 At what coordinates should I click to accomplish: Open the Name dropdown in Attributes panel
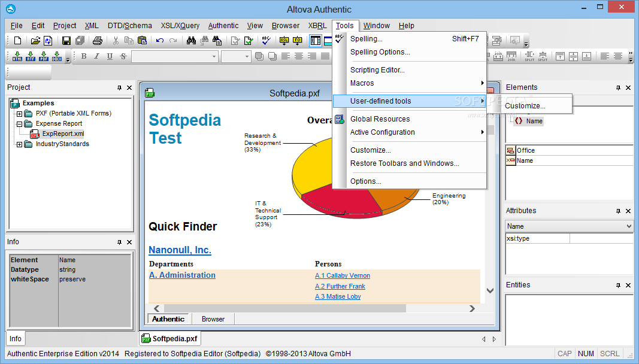point(629,226)
